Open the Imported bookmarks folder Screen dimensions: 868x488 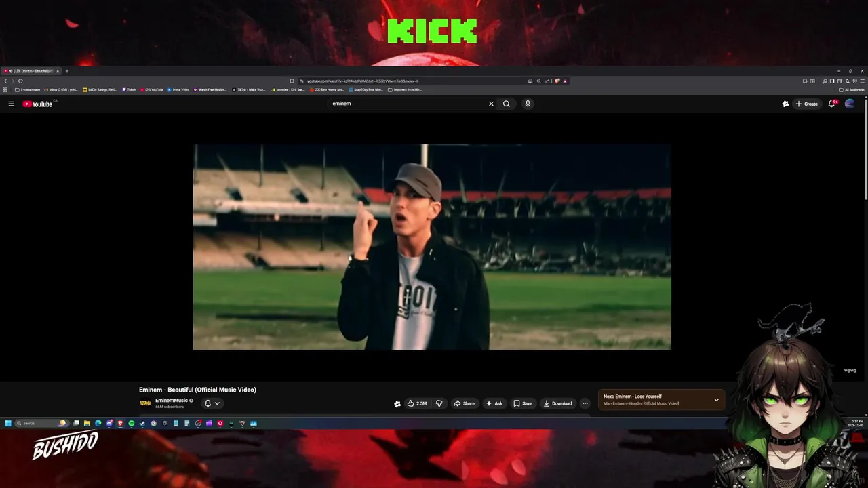click(405, 89)
